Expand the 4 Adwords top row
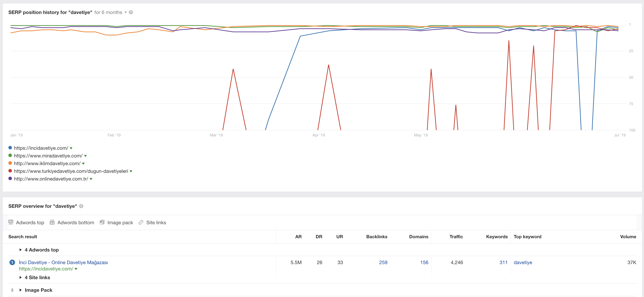The image size is (644, 297). click(39, 250)
